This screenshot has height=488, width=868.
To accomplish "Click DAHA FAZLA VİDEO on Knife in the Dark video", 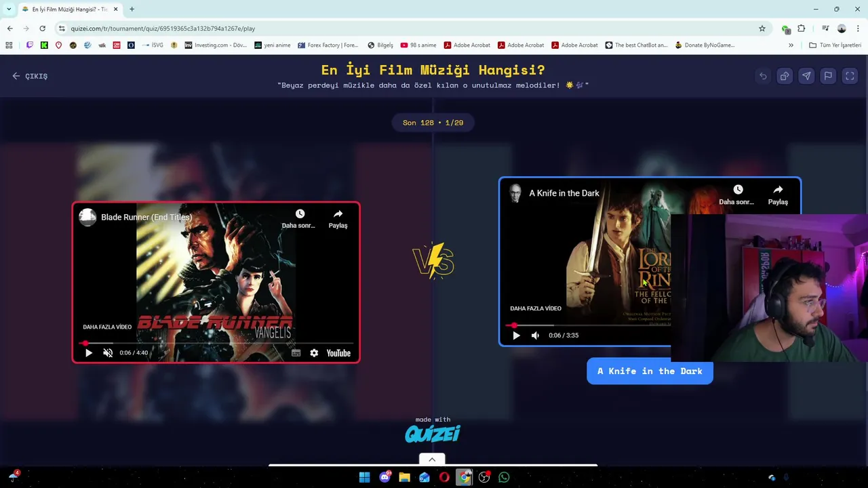I will click(x=536, y=308).
